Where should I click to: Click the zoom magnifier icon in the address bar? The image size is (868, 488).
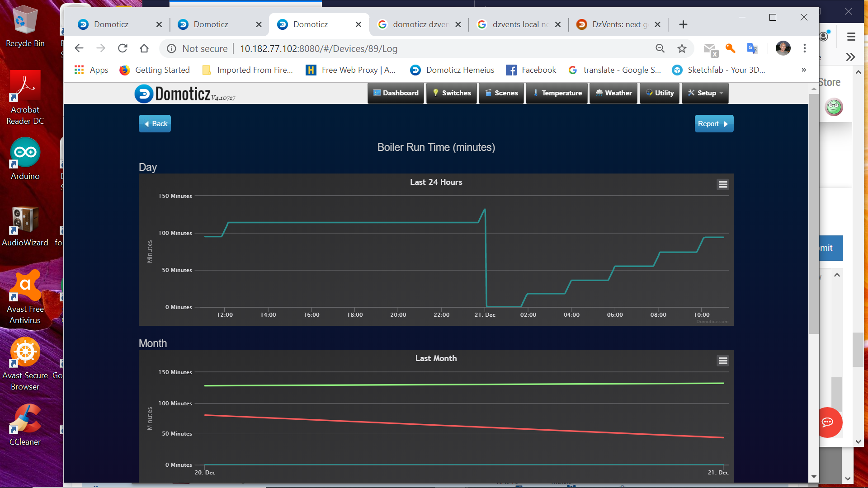point(660,48)
